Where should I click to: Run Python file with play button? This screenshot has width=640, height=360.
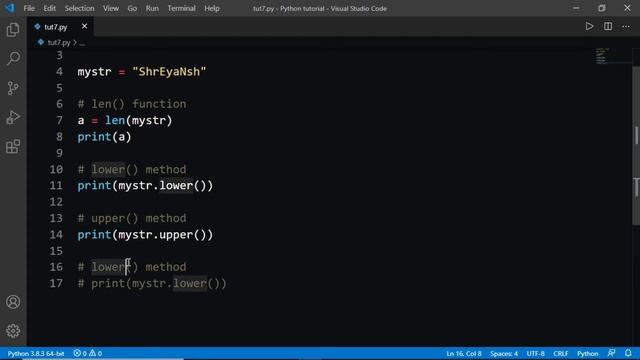(589, 27)
